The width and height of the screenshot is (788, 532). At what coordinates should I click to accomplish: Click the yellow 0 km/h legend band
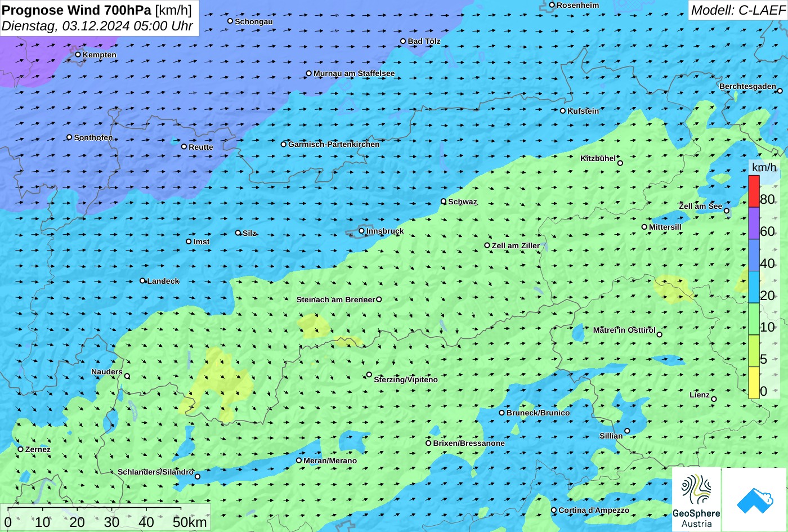754,383
